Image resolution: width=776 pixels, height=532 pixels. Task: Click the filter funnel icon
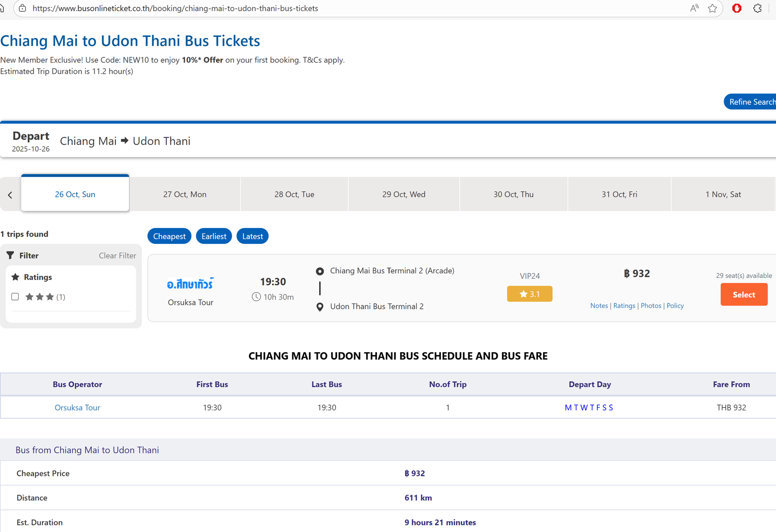click(x=10, y=255)
